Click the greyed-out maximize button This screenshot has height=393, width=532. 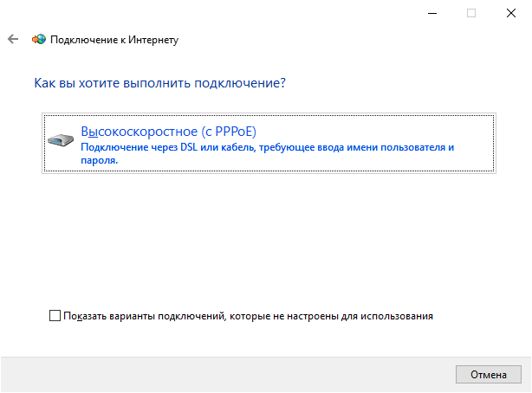point(471,13)
